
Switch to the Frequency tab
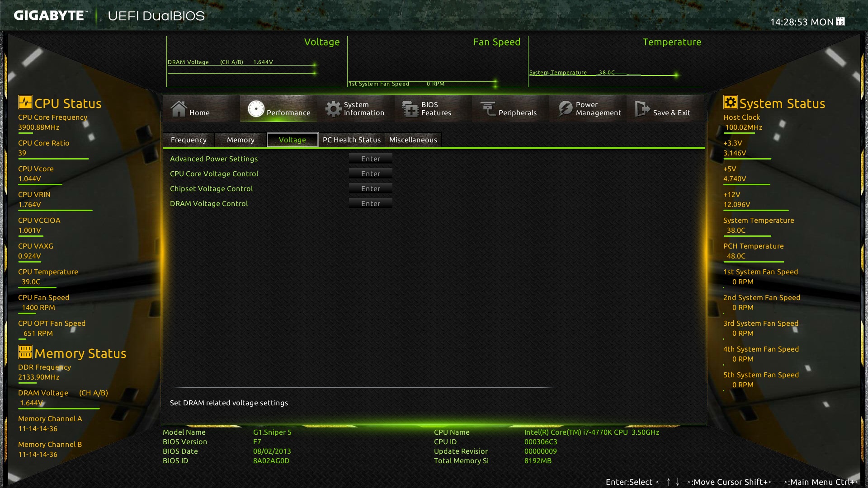click(189, 140)
